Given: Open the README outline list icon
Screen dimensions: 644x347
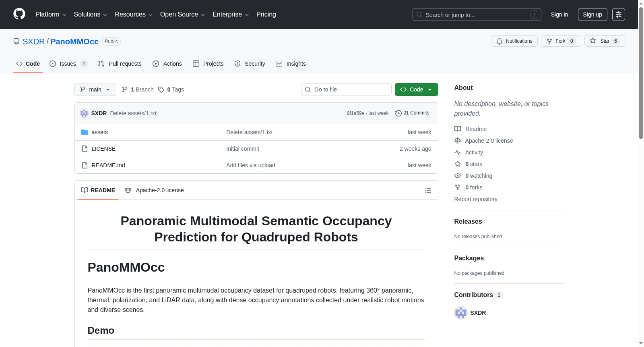Looking at the screenshot, I should click(428, 190).
